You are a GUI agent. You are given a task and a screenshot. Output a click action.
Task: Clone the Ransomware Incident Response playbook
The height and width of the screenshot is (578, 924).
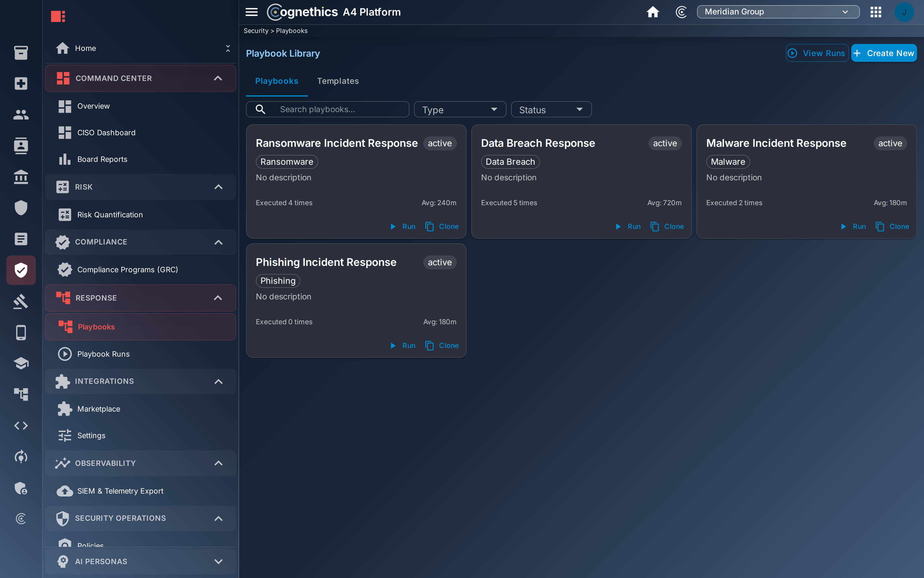point(442,227)
